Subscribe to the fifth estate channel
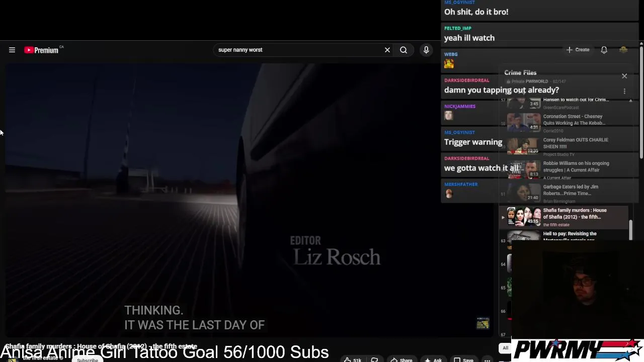This screenshot has width=644, height=362. coord(88,359)
